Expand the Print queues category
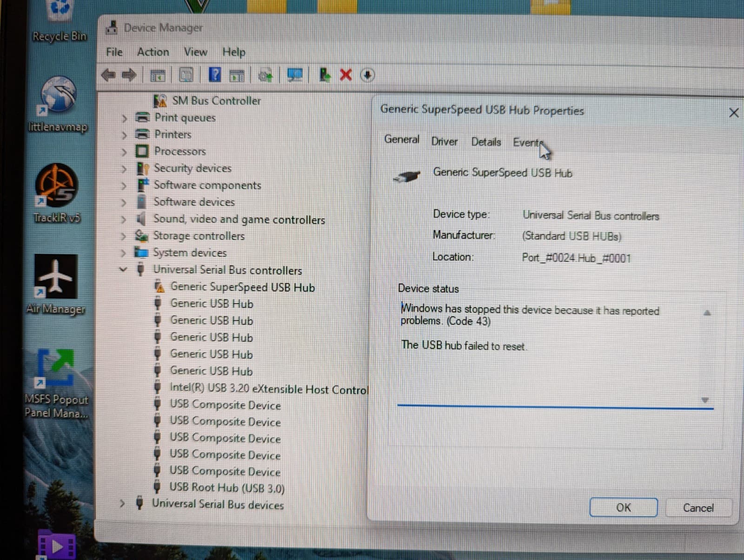This screenshot has width=744, height=560. [x=124, y=118]
